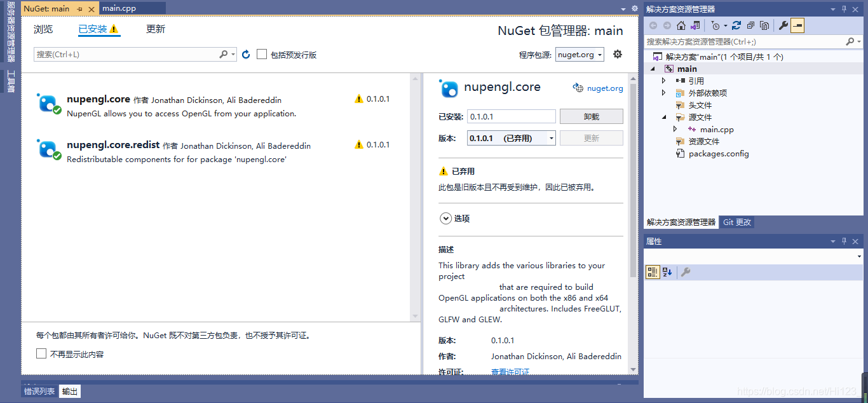Click the magnifier icon in Solution Explorer search

850,41
